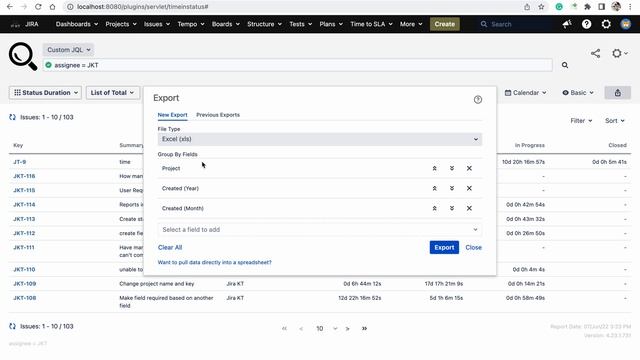Go to the first page

(284, 329)
